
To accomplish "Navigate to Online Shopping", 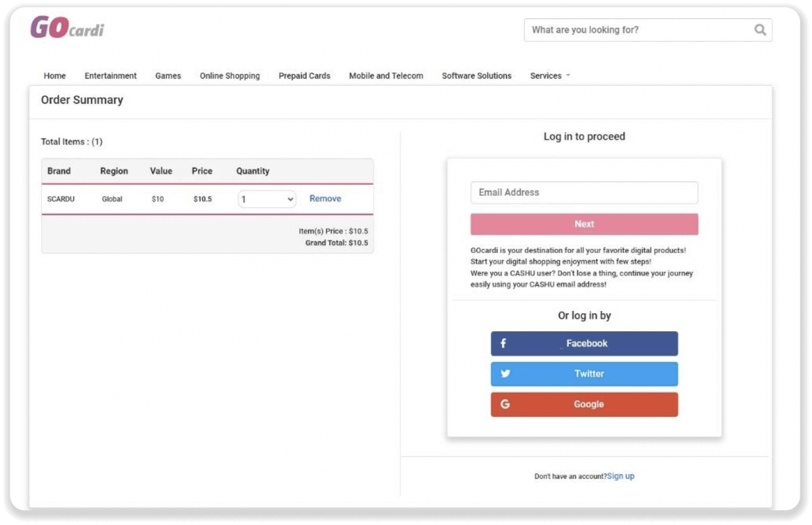I will [x=229, y=76].
